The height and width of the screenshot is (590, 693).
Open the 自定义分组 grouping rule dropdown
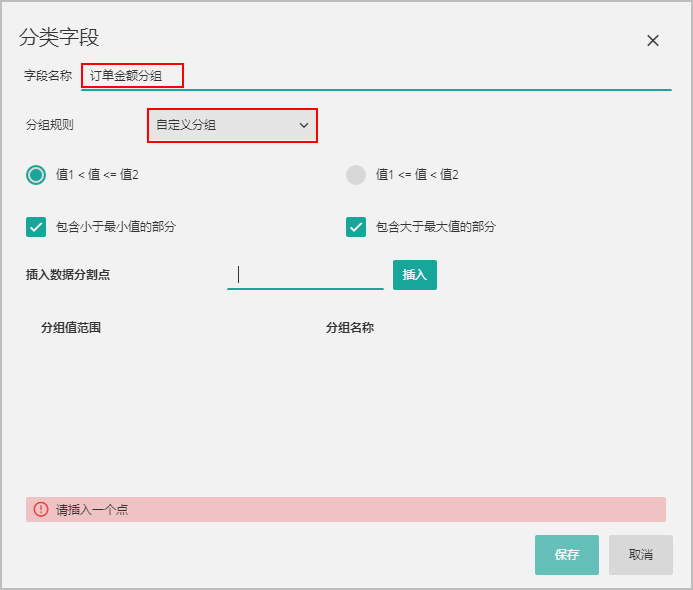232,126
